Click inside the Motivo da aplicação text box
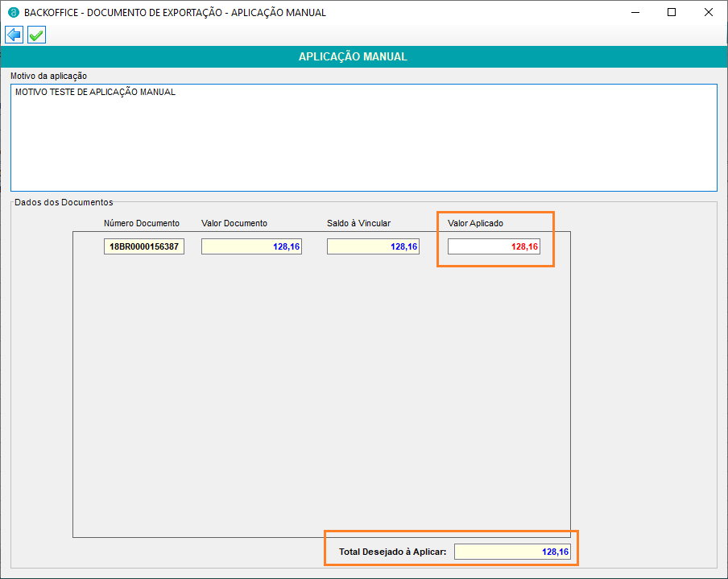The image size is (728, 579). (x=363, y=137)
